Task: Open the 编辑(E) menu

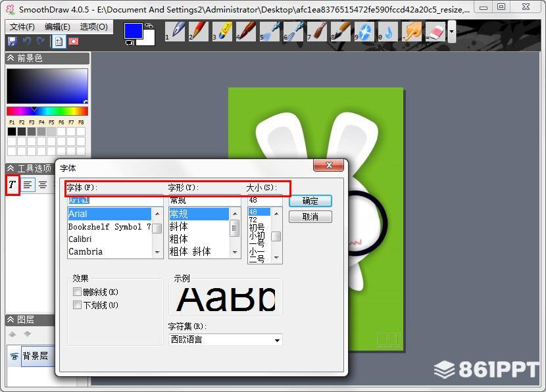Action: (x=57, y=27)
